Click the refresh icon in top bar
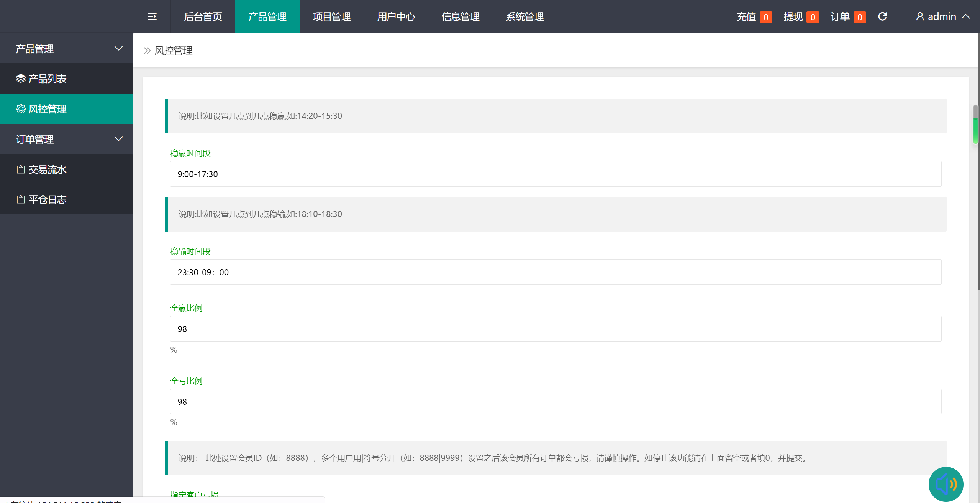980x503 pixels. [x=882, y=16]
